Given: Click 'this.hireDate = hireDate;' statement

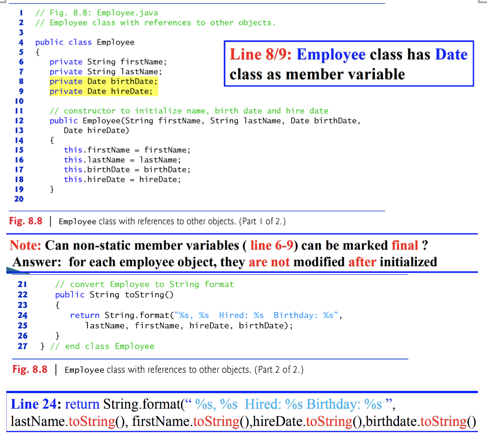Looking at the screenshot, I should pyautogui.click(x=122, y=180).
